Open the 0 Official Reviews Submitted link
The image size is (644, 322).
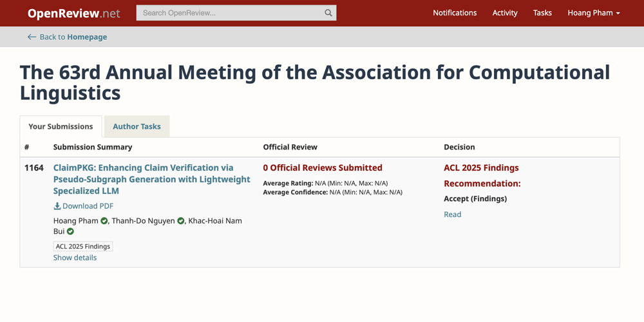click(x=323, y=167)
